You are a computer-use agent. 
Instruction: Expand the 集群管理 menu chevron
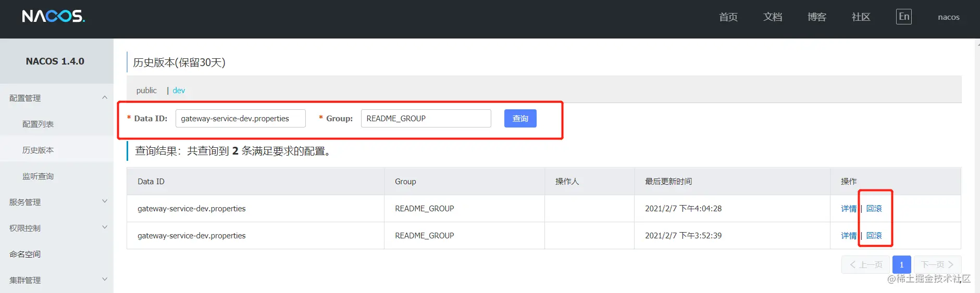tap(105, 279)
